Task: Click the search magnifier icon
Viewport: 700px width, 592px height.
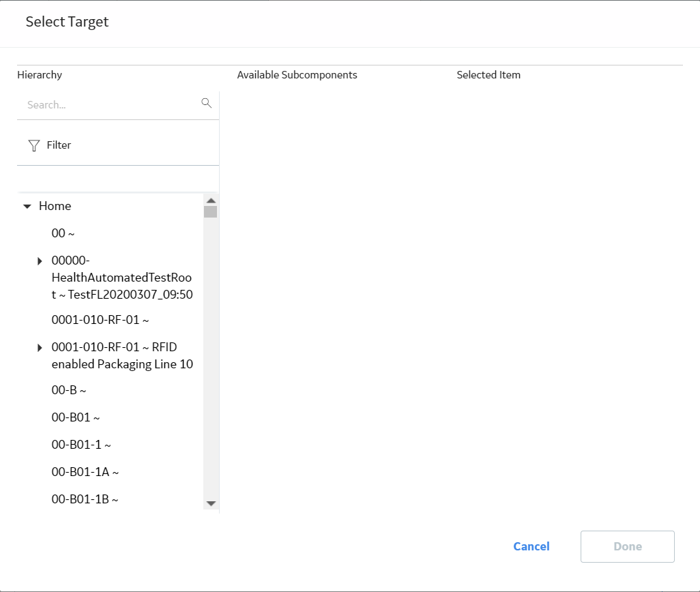Action: pos(206,103)
